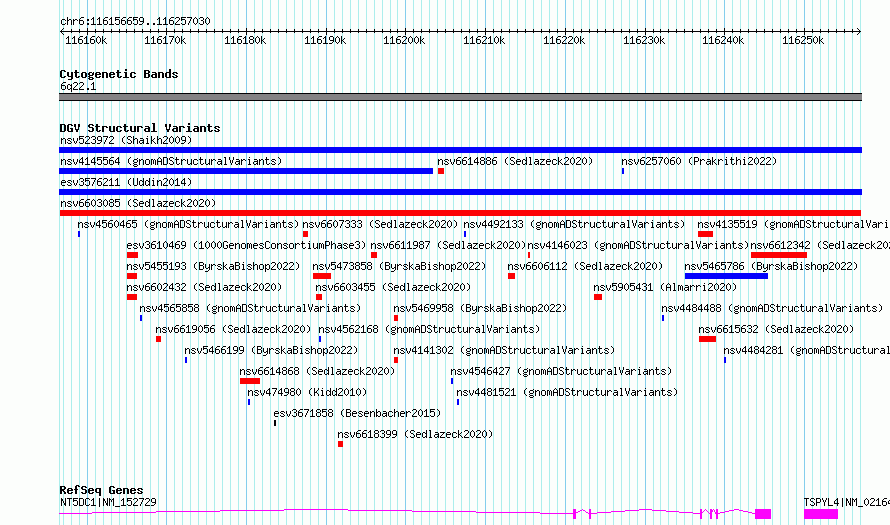Open esv3576211 (Uddin2014) variant details
The image size is (890, 525).
click(x=126, y=182)
